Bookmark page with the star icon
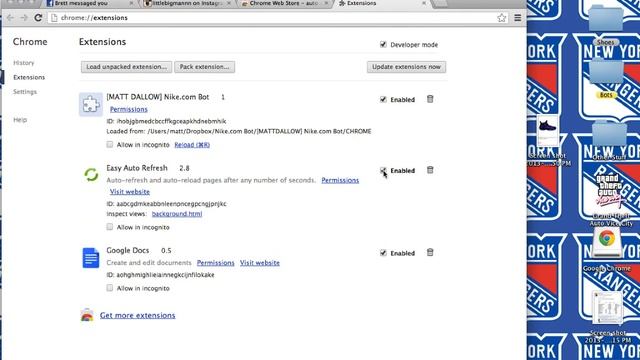The image size is (640, 360). coord(502,18)
